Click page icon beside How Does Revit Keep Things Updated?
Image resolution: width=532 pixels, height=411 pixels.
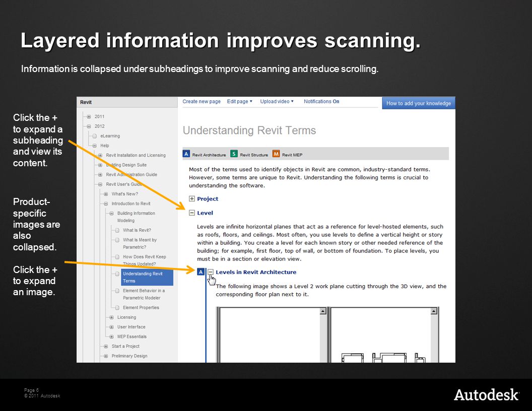(x=117, y=257)
